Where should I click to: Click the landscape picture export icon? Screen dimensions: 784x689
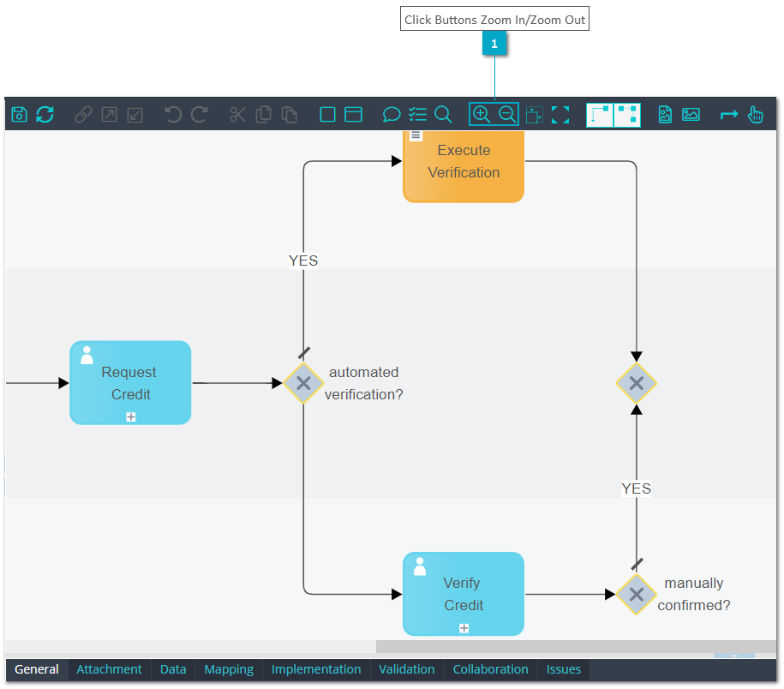click(691, 115)
